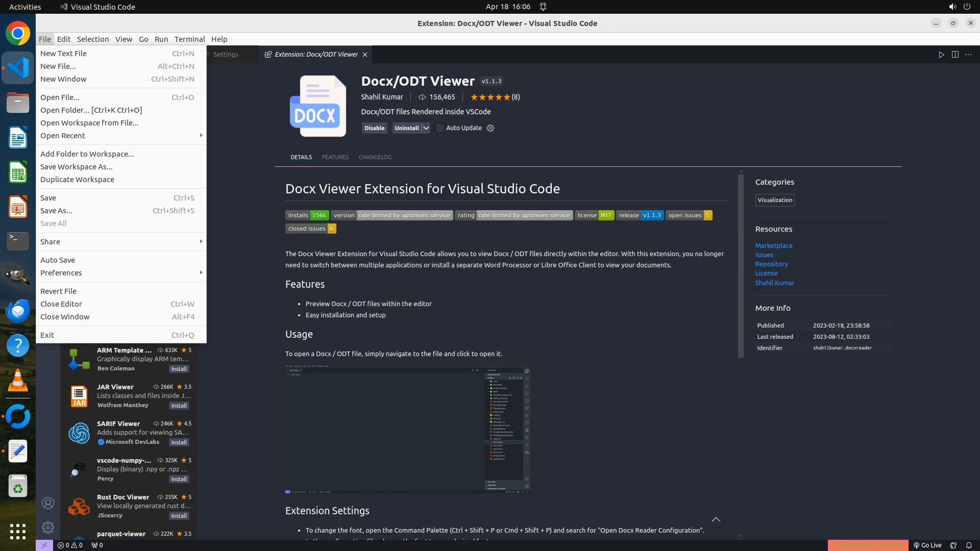Click errors and warnings status indicator

(70, 545)
